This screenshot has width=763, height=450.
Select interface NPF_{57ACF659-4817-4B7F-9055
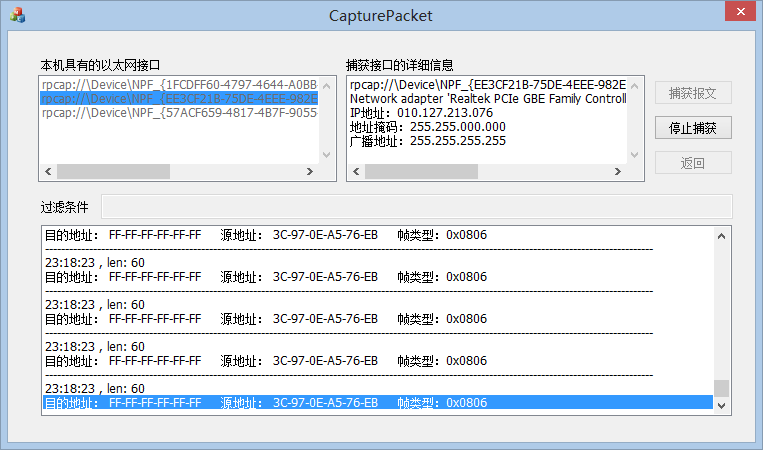179,113
